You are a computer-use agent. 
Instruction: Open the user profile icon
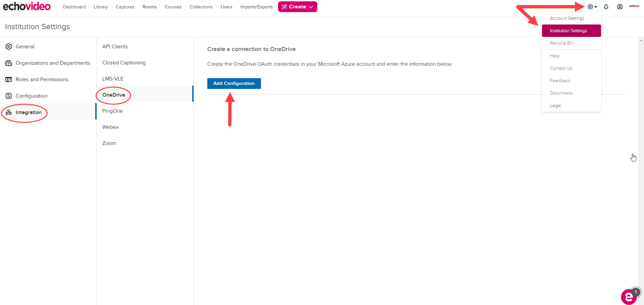(620, 7)
